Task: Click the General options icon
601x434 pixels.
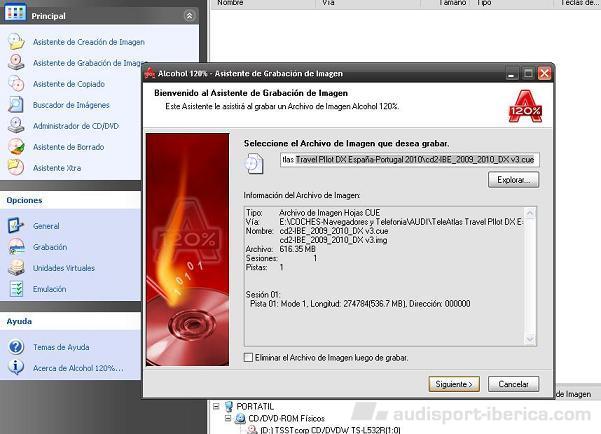Action: (x=16, y=225)
